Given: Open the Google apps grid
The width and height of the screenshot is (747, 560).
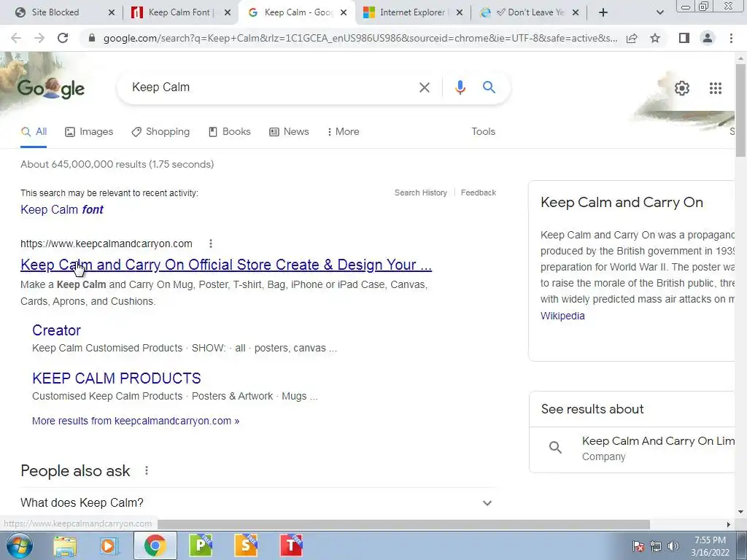Looking at the screenshot, I should (x=715, y=88).
